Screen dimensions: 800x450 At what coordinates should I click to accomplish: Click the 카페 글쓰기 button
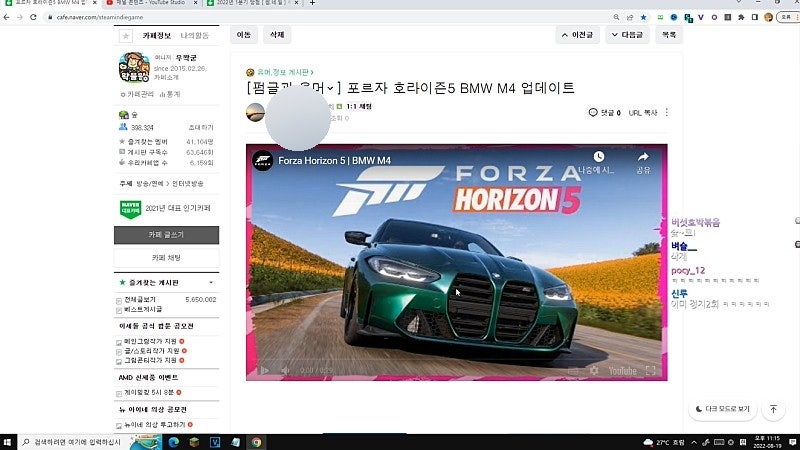[x=165, y=234]
